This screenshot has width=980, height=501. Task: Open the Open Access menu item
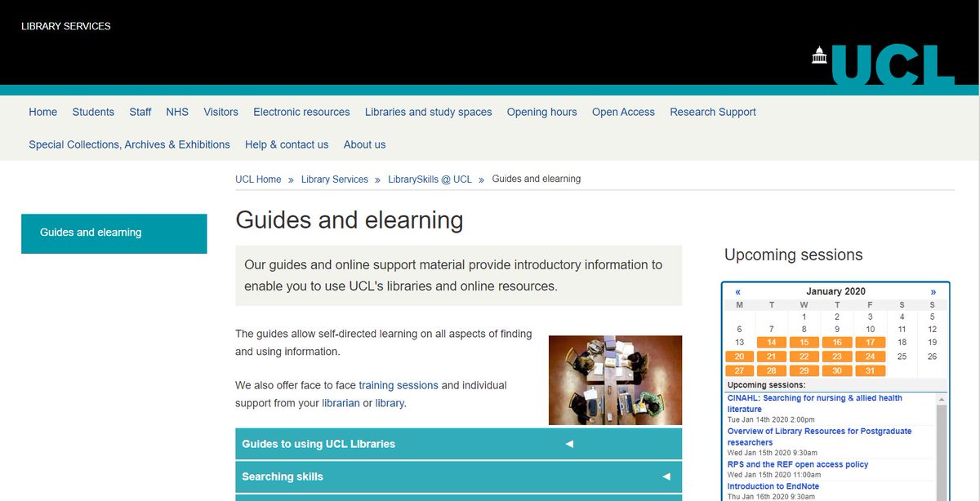[x=623, y=112]
